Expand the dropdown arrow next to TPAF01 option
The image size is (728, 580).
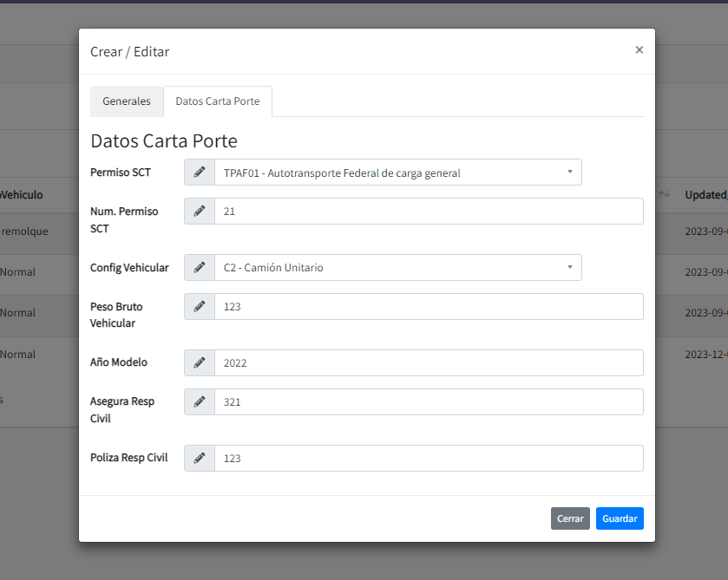click(x=569, y=172)
